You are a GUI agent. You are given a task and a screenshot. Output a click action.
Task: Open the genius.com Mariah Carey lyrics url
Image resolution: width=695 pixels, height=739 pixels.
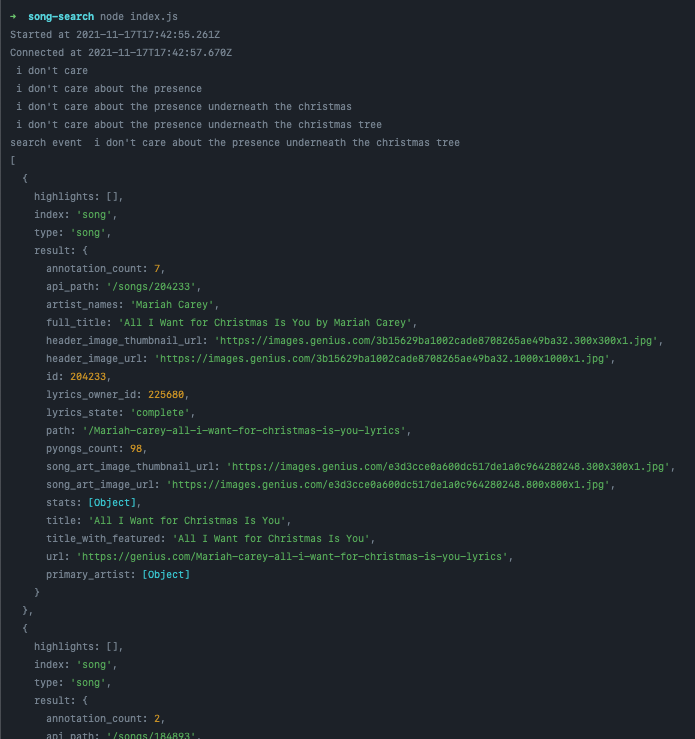[x=292, y=557]
